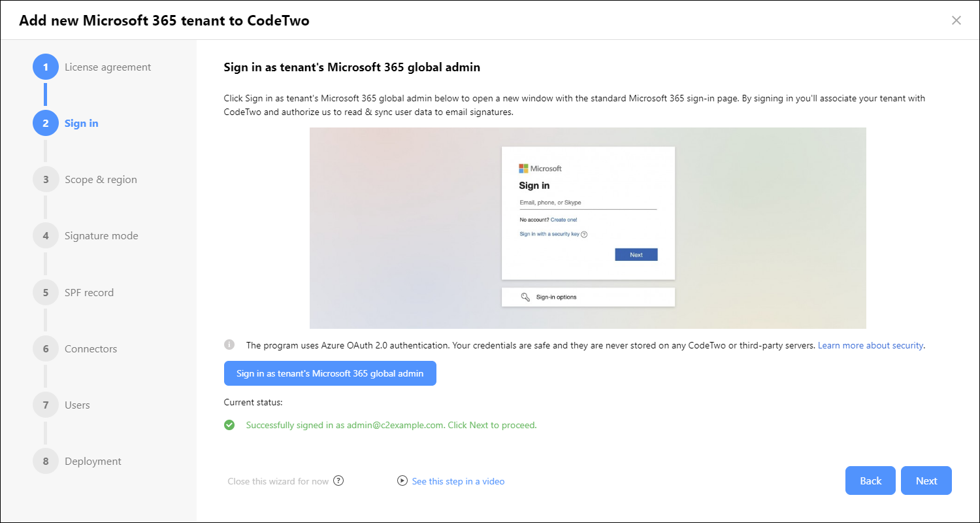
Task: Click the heading Sign in as tenant's Microsoft 365 global admin
Action: [x=352, y=67]
